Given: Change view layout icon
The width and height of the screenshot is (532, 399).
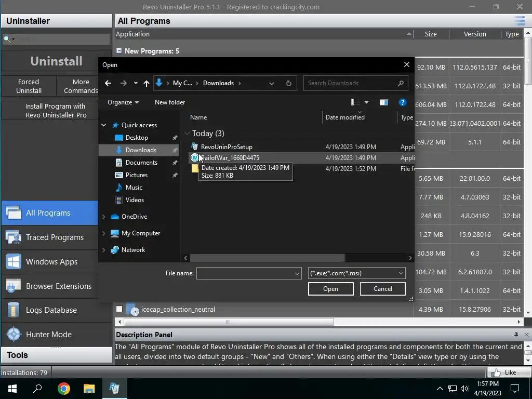Looking at the screenshot, I should point(355,102).
